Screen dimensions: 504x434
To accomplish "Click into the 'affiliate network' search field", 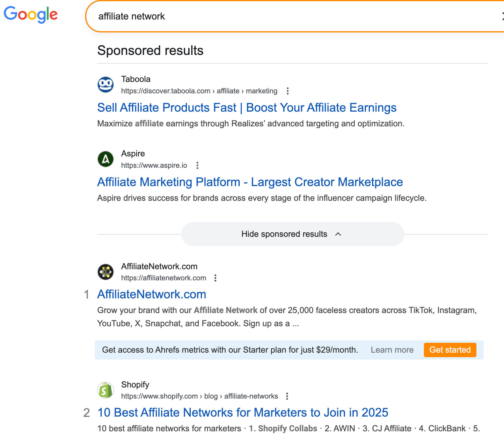I will [270, 16].
